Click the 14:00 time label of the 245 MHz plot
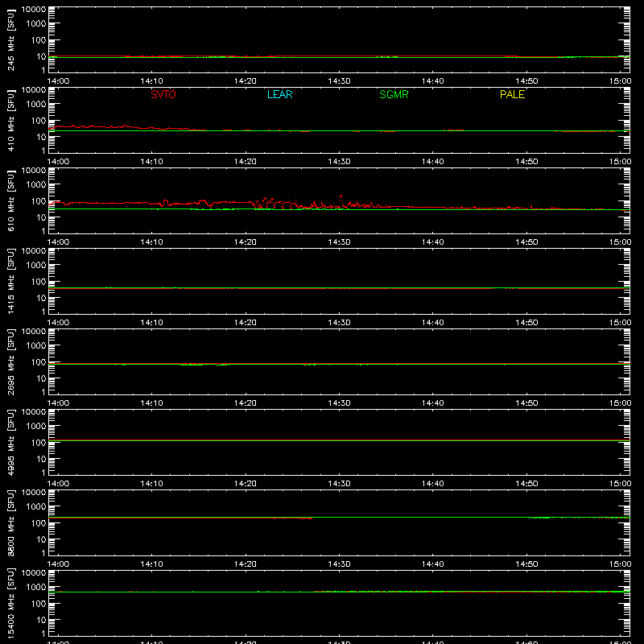The width and height of the screenshot is (644, 644). pyautogui.click(x=58, y=81)
